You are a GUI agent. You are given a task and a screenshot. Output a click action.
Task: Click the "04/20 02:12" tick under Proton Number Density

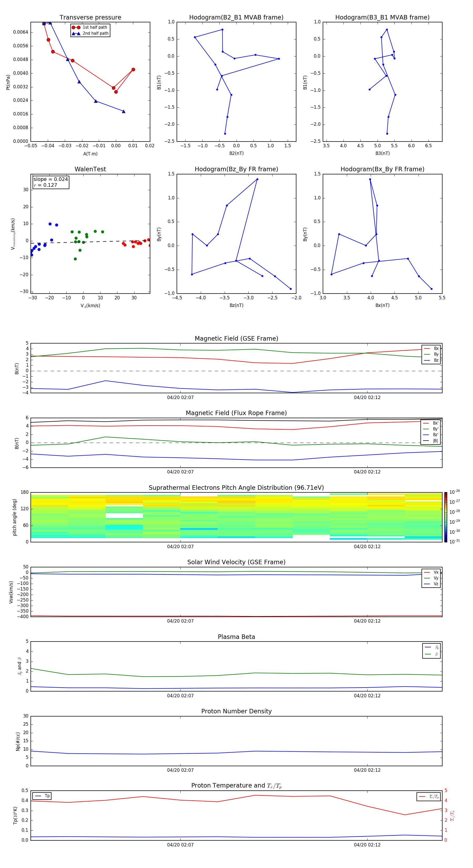pyautogui.click(x=367, y=770)
